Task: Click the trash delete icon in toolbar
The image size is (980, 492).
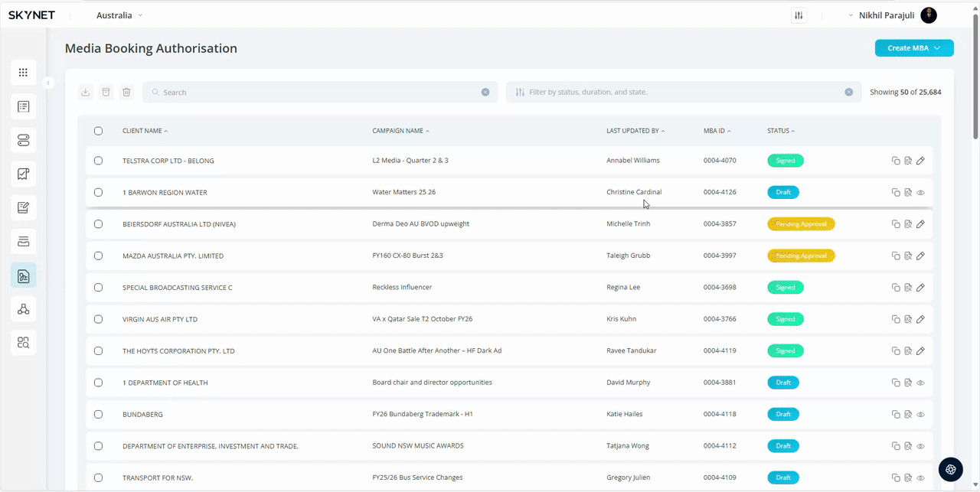Action: point(127,92)
